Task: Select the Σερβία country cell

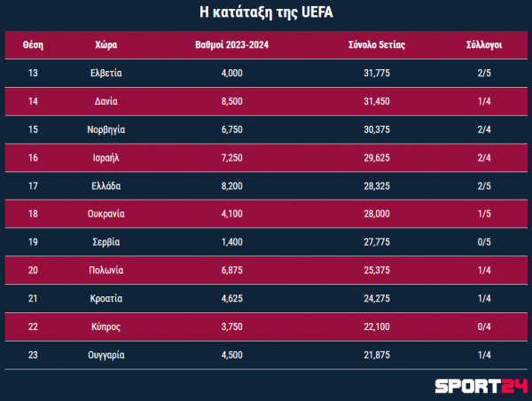Action: tap(106, 242)
